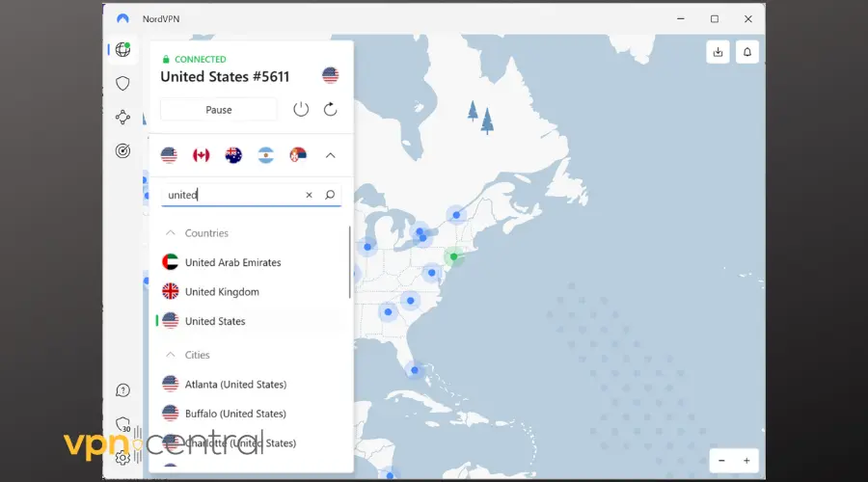The width and height of the screenshot is (868, 482).
Task: Click the green connected server dot on map
Action: point(454,256)
